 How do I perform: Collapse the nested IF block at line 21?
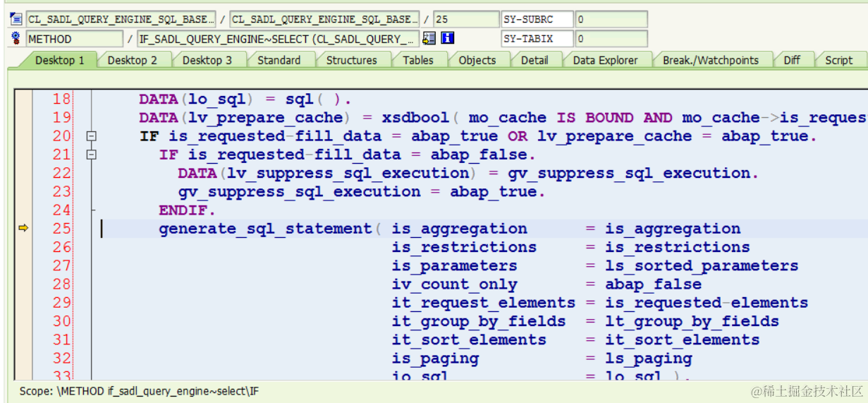pyautogui.click(x=90, y=155)
